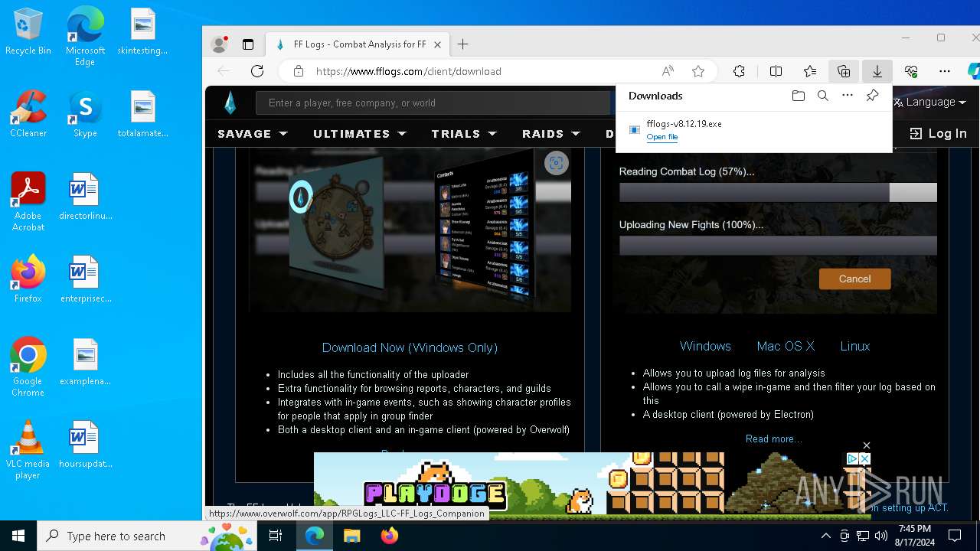
Task: Open Favorites list in Edge toolbar
Action: [x=810, y=71]
